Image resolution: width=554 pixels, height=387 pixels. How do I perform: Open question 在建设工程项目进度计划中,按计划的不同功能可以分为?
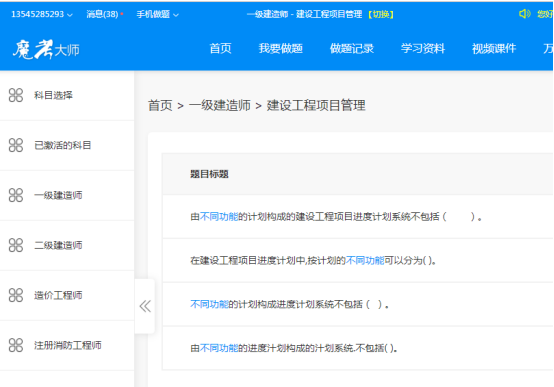tap(313, 261)
